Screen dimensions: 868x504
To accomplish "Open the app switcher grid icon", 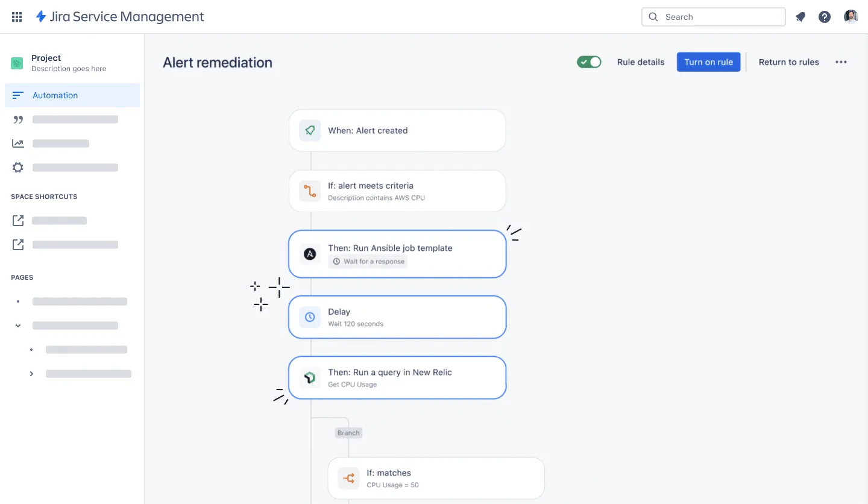I will coord(17,17).
